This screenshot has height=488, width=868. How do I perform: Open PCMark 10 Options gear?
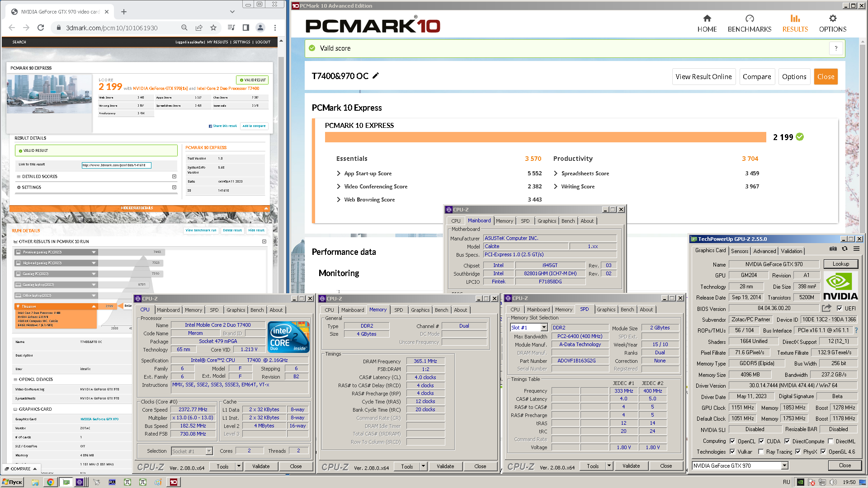tap(832, 23)
